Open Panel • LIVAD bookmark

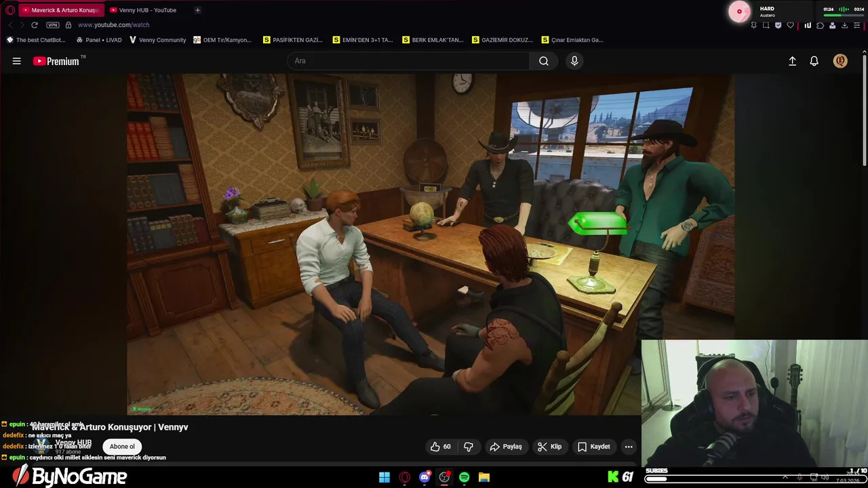(x=99, y=40)
